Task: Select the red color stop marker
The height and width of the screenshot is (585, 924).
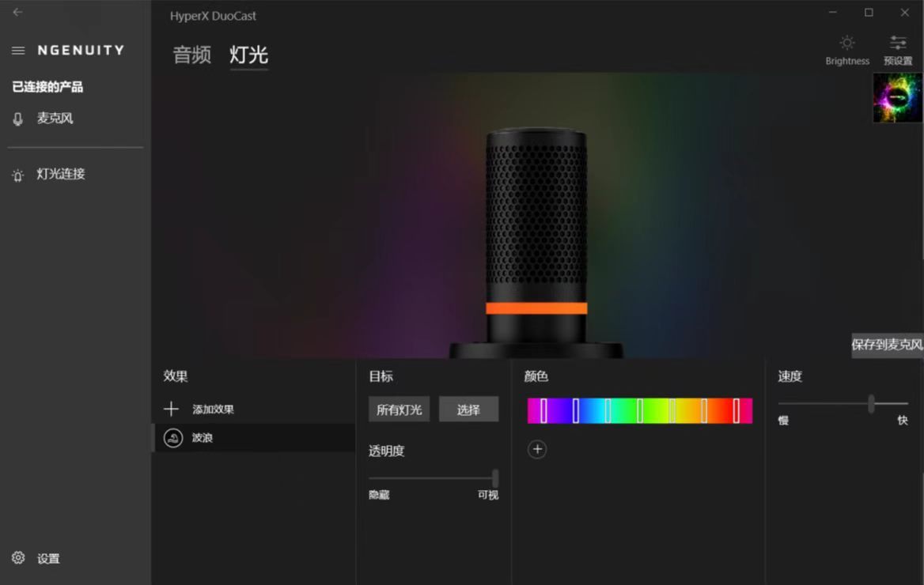Action: tap(736, 410)
